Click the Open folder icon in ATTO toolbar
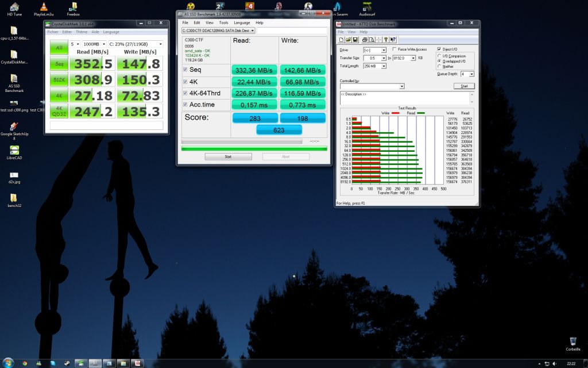Screen dimensions: 588x368 pyautogui.click(x=349, y=40)
